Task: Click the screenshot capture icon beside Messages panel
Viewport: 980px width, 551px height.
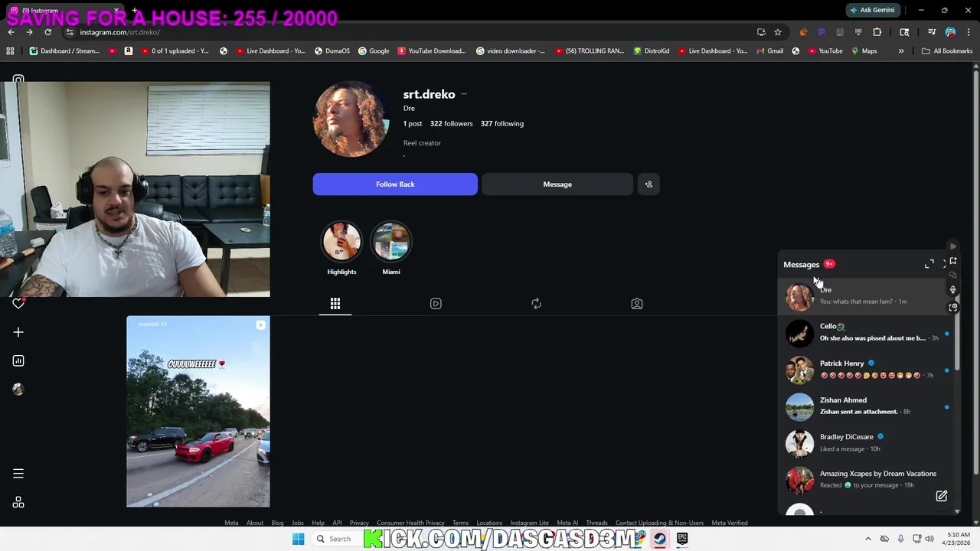Action: [953, 307]
